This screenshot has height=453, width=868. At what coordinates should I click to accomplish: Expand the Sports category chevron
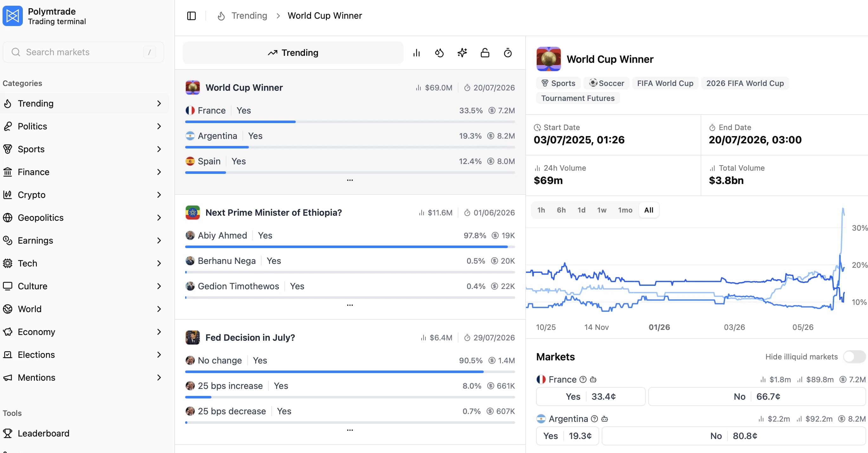coord(159,149)
